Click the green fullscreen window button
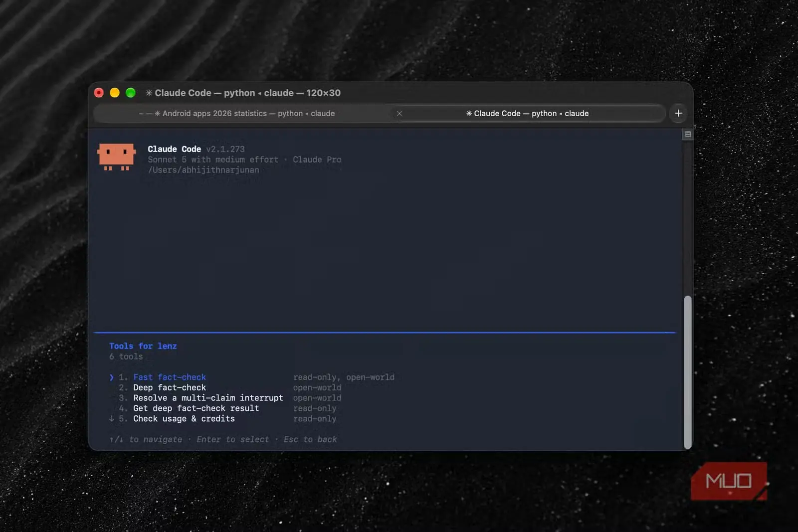 point(131,93)
